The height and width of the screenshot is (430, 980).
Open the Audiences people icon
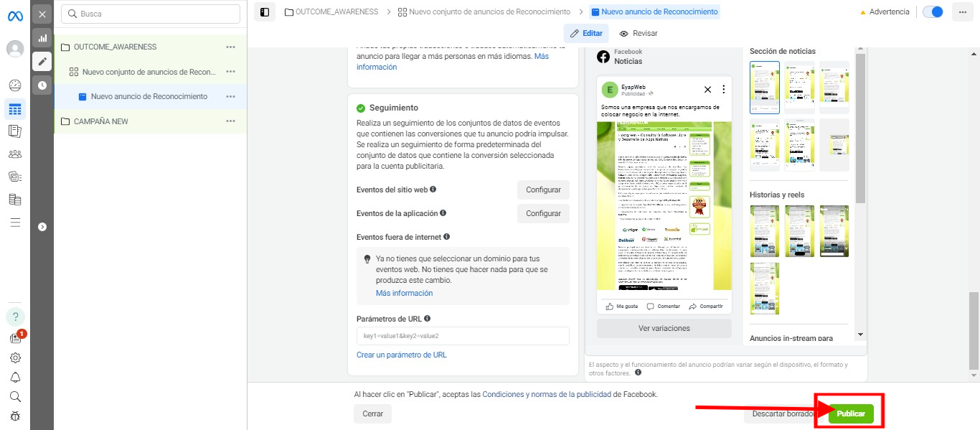coord(14,154)
